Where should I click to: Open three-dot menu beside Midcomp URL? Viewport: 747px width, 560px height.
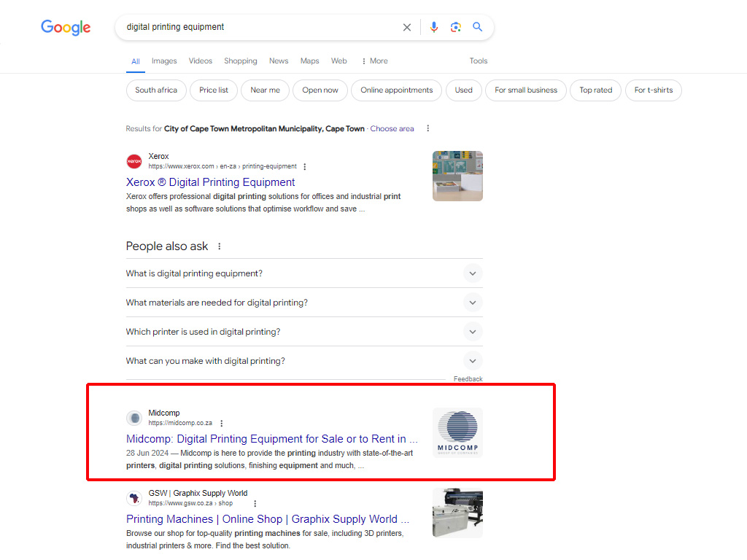(222, 424)
